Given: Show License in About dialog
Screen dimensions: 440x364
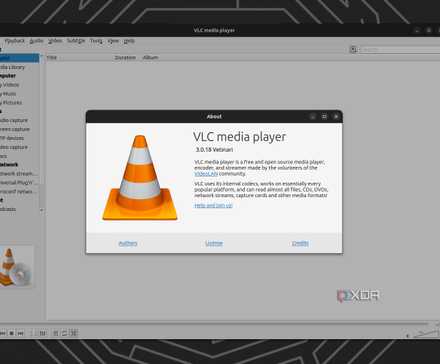Looking at the screenshot, I should pyautogui.click(x=214, y=243).
